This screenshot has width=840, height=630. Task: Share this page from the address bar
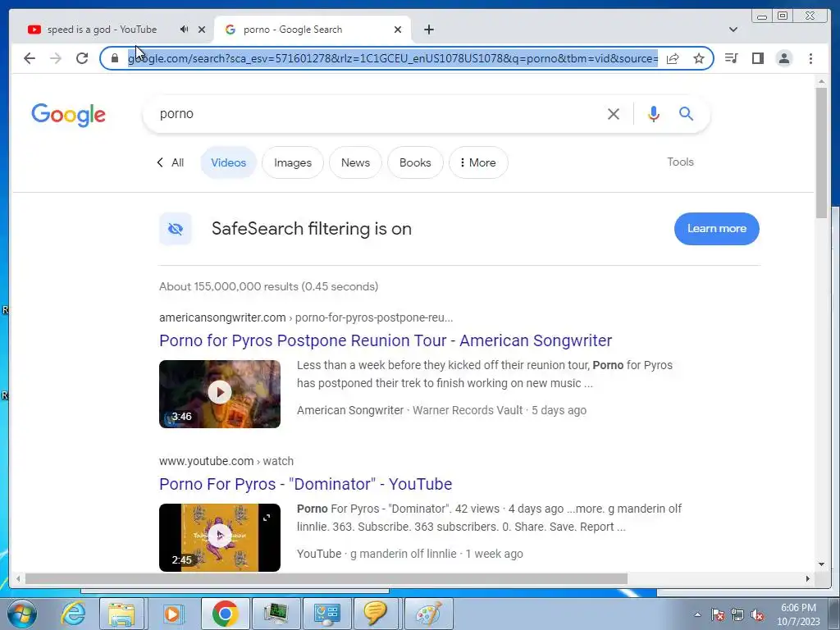tap(673, 58)
